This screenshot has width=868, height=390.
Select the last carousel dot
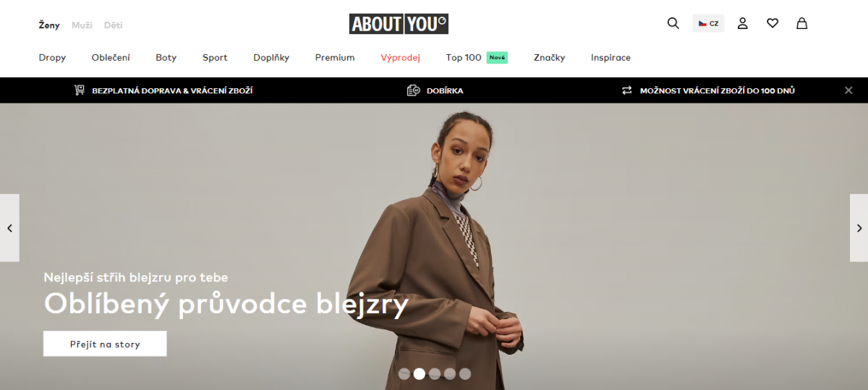pos(465,374)
